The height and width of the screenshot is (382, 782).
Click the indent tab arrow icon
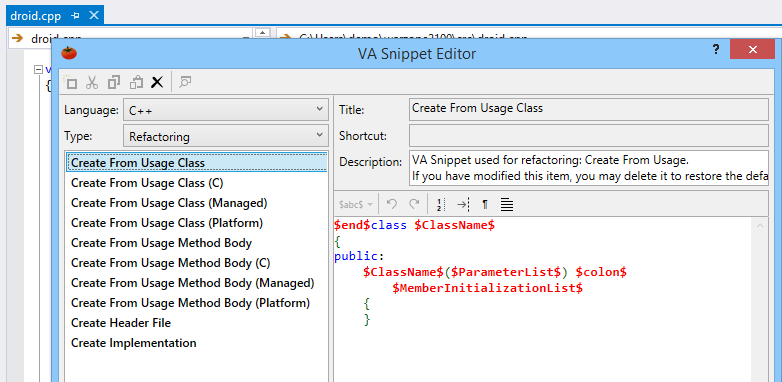(x=463, y=204)
